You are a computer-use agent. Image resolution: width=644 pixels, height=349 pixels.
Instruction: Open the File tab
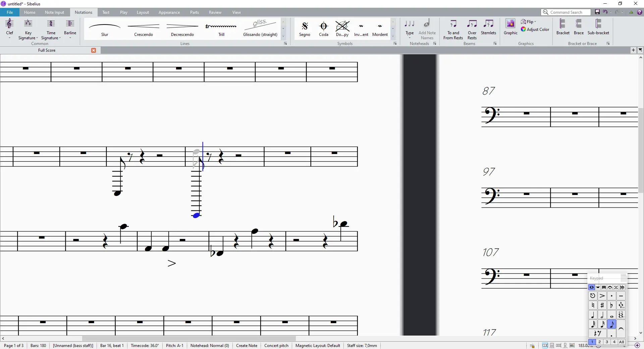pyautogui.click(x=10, y=12)
